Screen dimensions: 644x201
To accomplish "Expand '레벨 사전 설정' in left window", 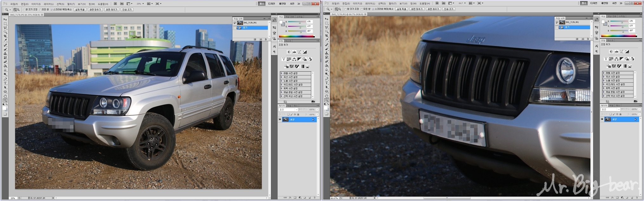I will (x=281, y=73).
